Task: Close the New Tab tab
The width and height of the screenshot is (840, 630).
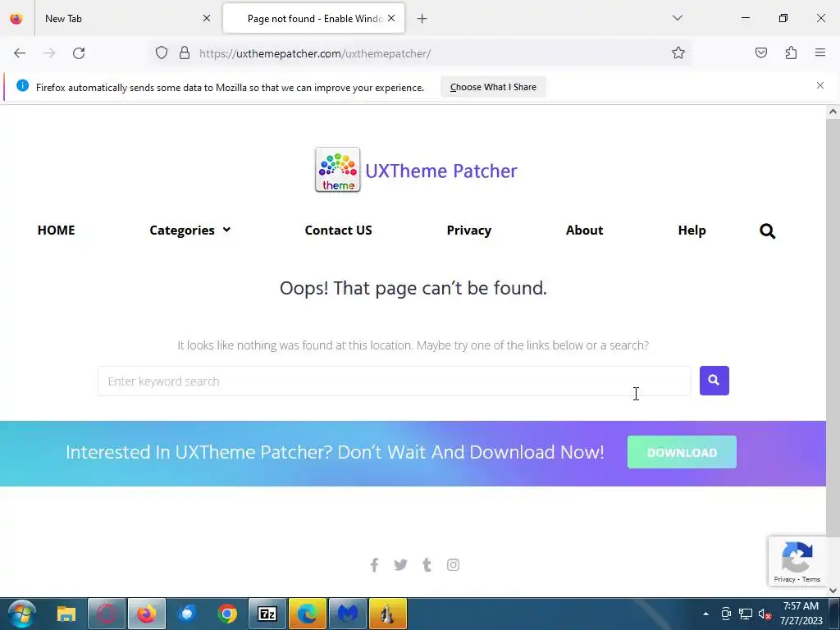Action: click(x=207, y=18)
